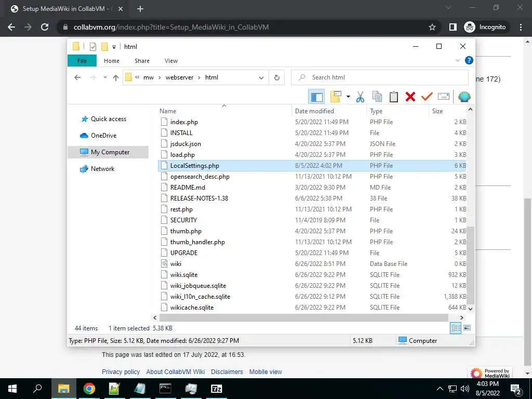Screen dimensions: 532x399
Task: Select the wiki.sqlite file
Action: tap(184, 274)
